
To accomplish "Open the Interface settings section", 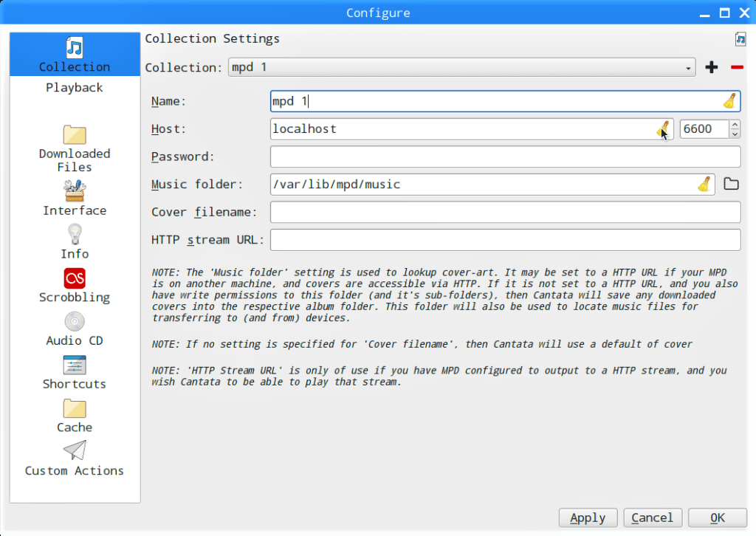I will click(75, 198).
